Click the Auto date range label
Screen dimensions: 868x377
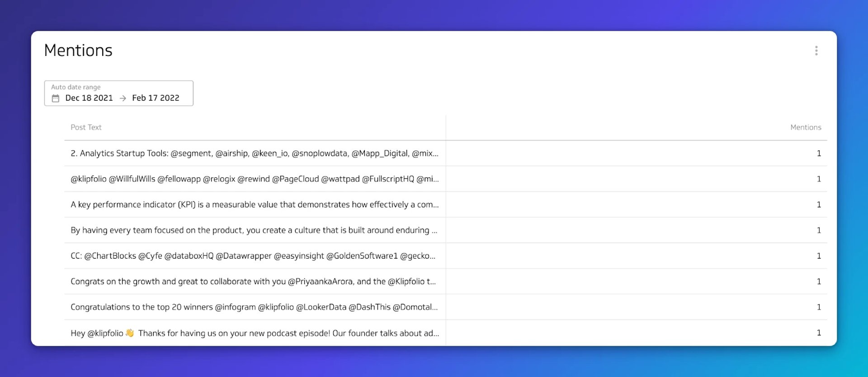click(x=75, y=87)
